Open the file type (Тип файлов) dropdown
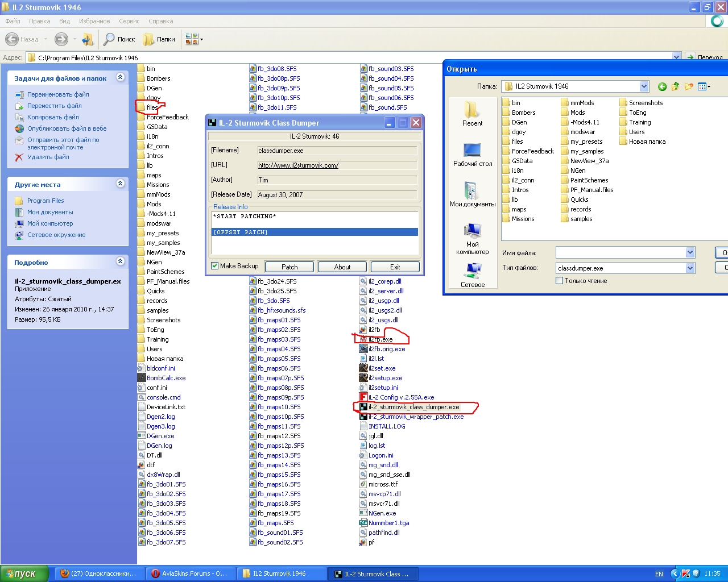Image resolution: width=728 pixels, height=582 pixels. click(x=690, y=268)
